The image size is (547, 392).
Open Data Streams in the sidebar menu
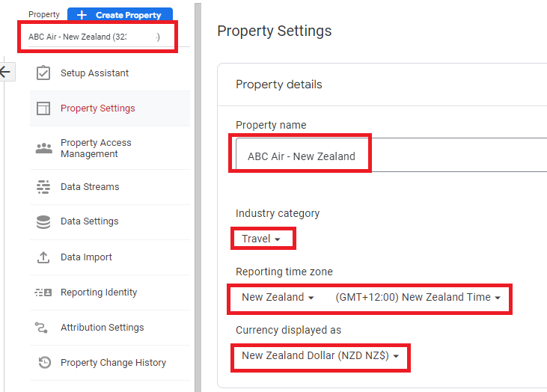click(x=90, y=187)
